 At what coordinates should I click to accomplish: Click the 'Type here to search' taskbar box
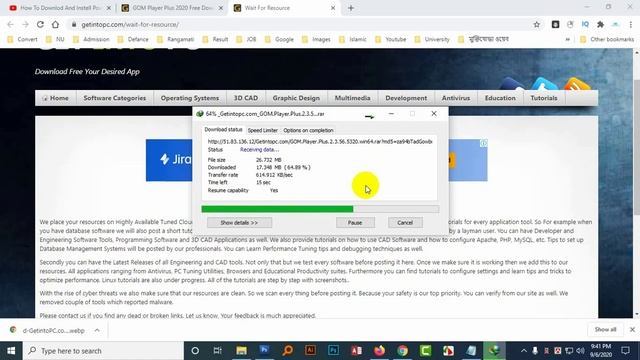(103, 351)
